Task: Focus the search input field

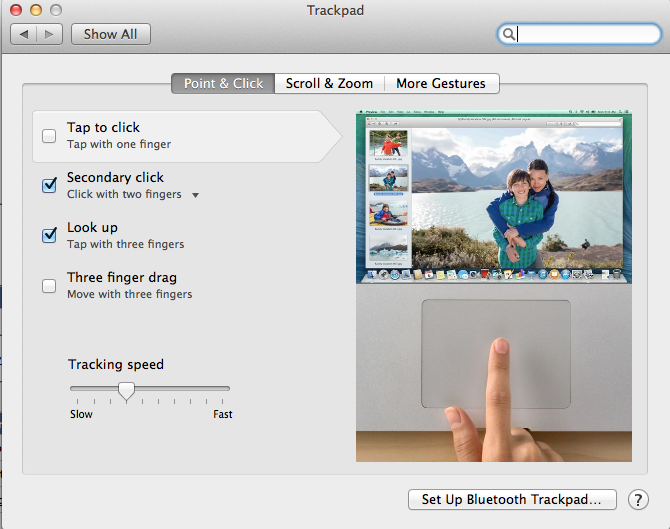Action: pos(580,34)
